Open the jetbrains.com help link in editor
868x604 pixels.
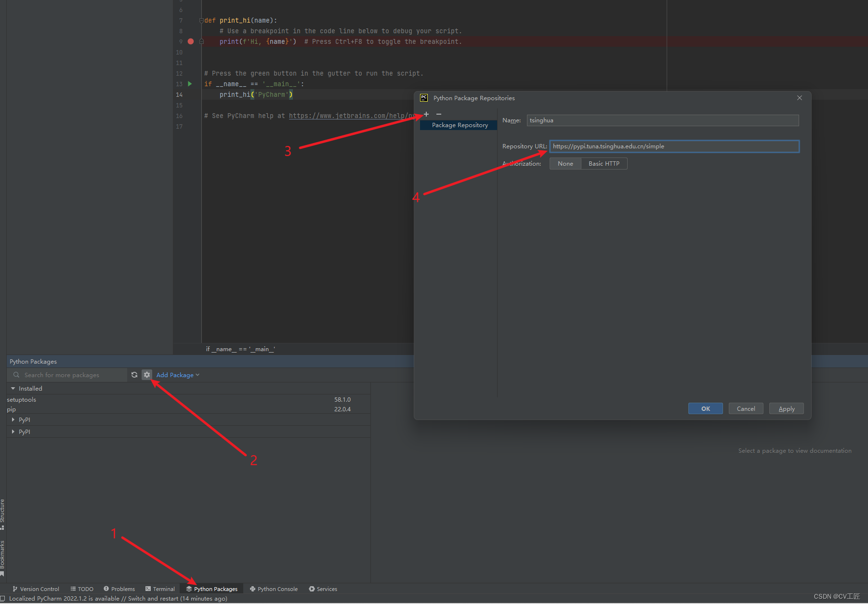pos(351,116)
